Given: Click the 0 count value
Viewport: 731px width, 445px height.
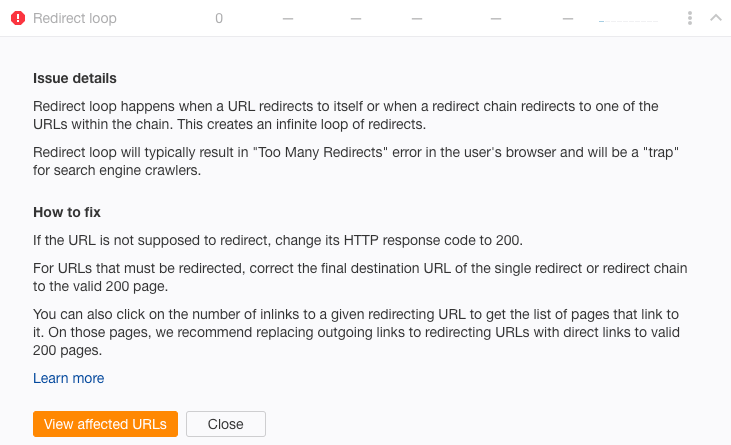Looking at the screenshot, I should point(219,18).
